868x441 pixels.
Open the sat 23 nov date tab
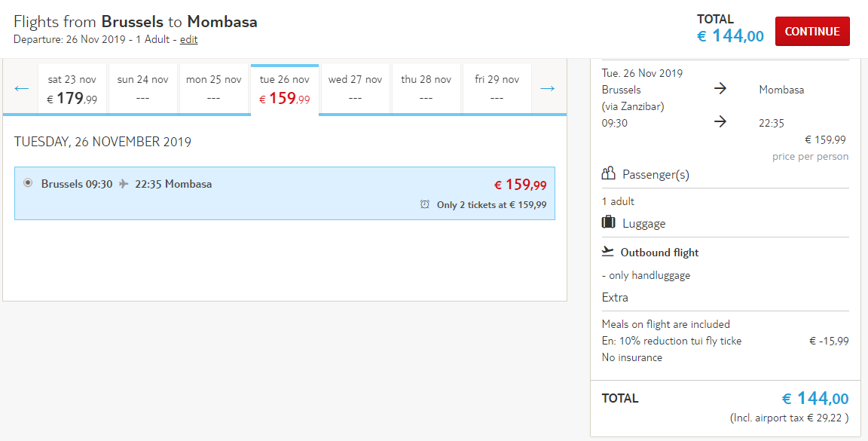[72, 89]
